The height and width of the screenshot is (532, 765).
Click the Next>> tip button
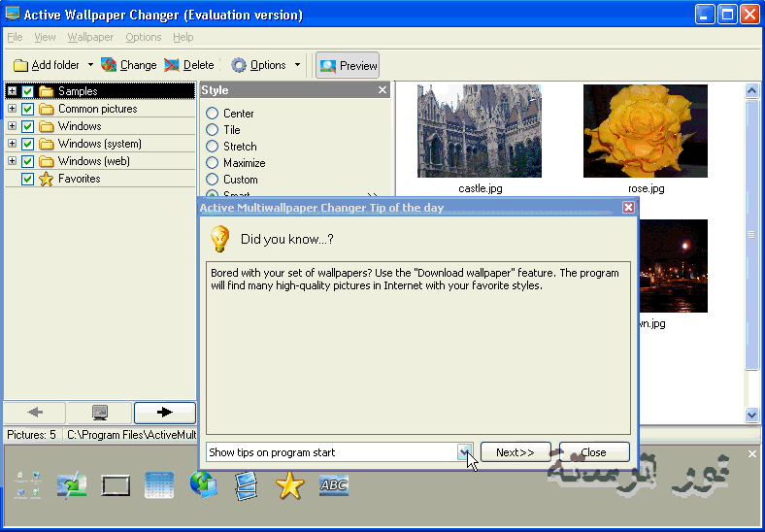pos(516,452)
